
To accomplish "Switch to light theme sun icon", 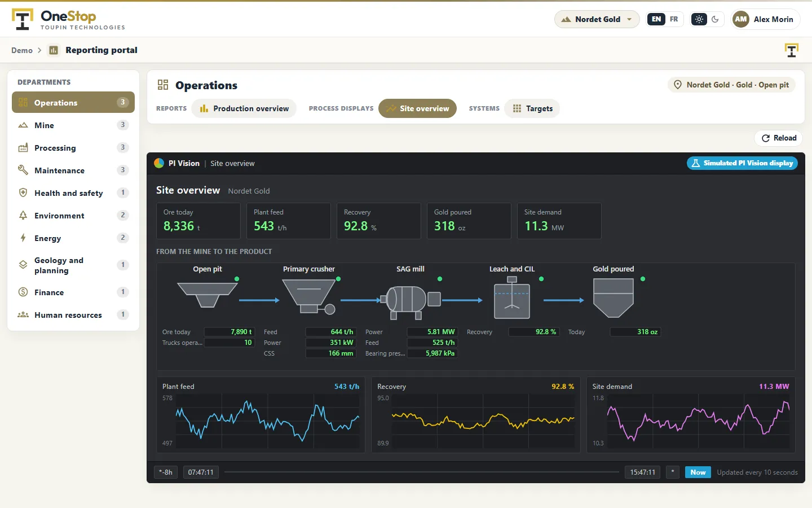I will [699, 19].
